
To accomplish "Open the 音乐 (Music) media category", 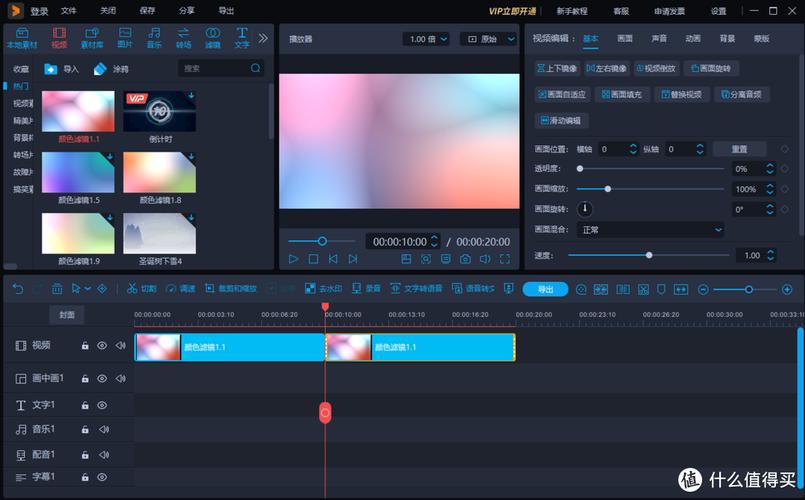I will pos(154,39).
